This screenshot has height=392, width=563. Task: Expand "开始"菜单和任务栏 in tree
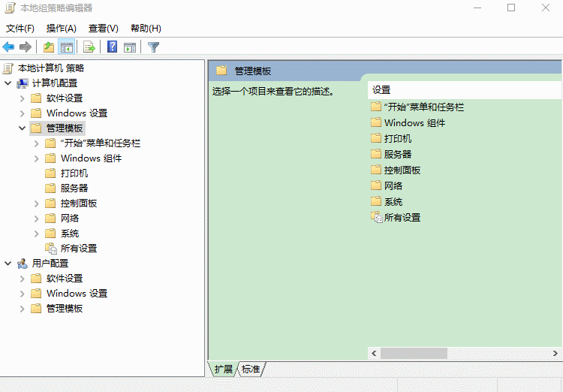(x=37, y=143)
